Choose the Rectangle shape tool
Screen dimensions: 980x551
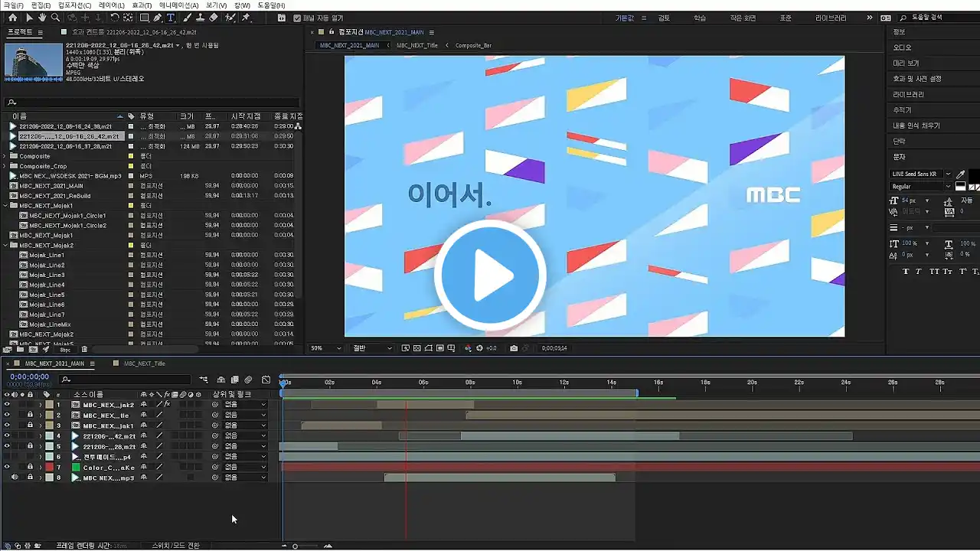coord(144,18)
